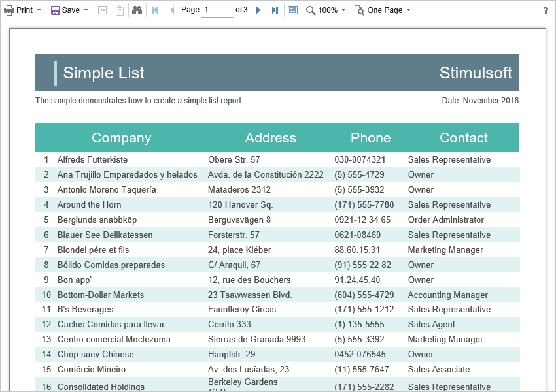Click the page number input field

point(217,10)
